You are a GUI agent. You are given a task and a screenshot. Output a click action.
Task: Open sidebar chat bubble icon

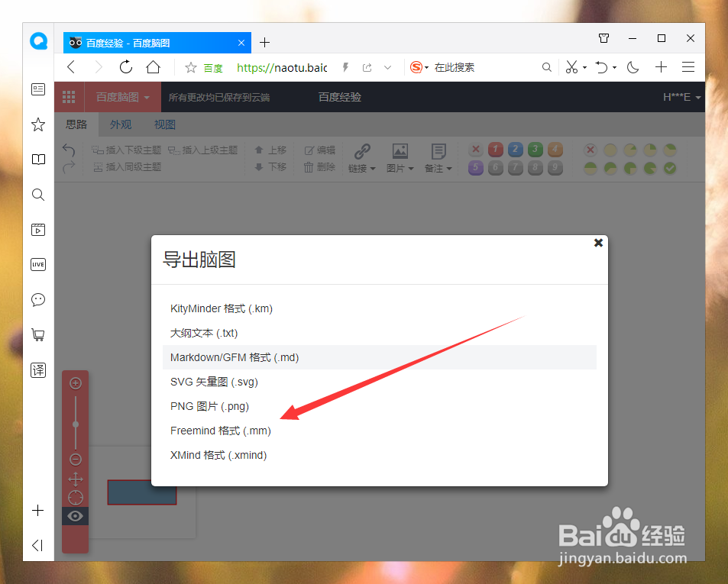(x=38, y=300)
